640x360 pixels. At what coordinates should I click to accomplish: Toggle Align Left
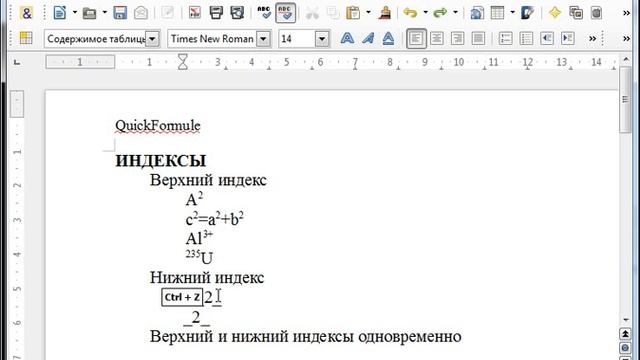coord(416,39)
